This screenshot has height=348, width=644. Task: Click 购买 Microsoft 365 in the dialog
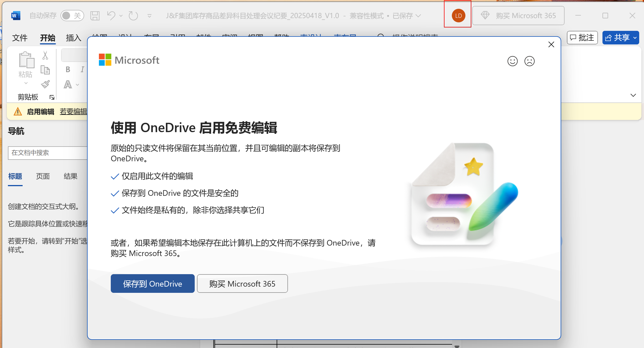coord(242,283)
